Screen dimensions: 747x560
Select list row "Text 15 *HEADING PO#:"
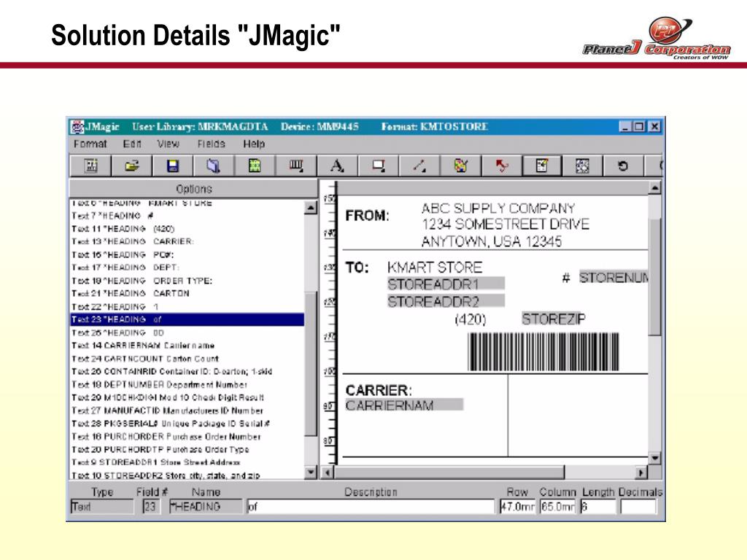[x=187, y=254]
